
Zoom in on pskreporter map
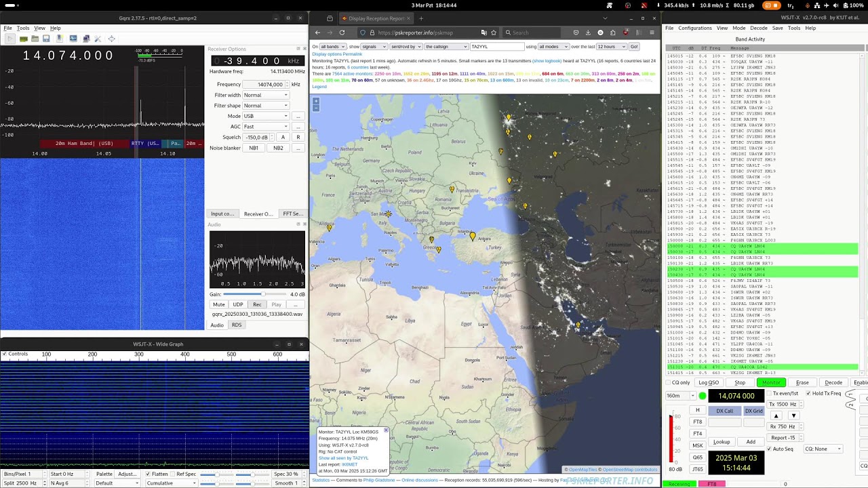pyautogui.click(x=315, y=101)
